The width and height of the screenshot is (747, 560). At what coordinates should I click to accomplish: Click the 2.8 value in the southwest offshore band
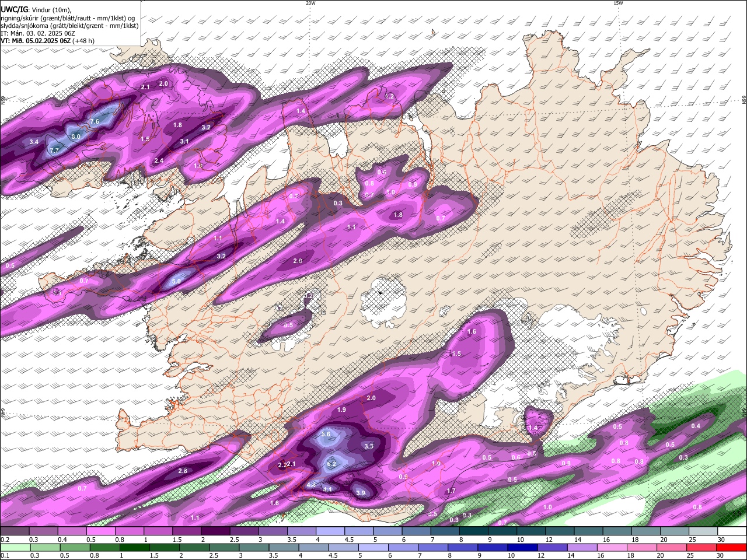pos(183,471)
